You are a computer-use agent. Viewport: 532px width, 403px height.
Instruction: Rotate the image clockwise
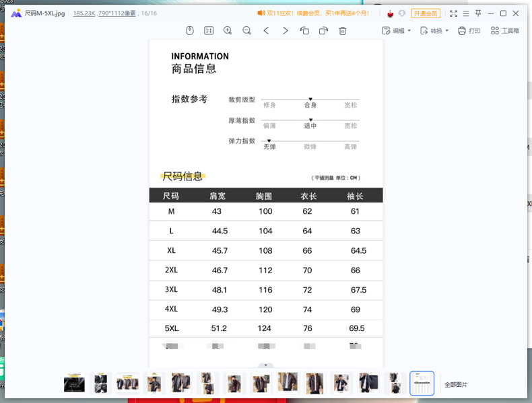(323, 31)
